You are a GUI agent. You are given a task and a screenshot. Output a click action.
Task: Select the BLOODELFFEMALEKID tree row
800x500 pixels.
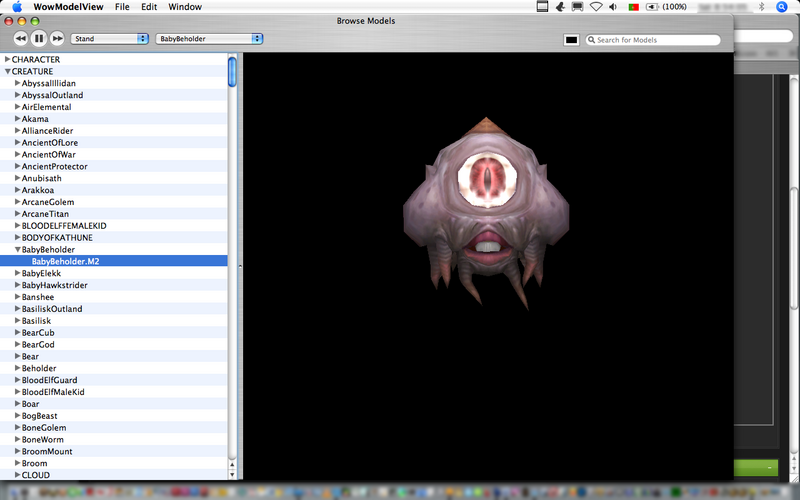click(114, 226)
